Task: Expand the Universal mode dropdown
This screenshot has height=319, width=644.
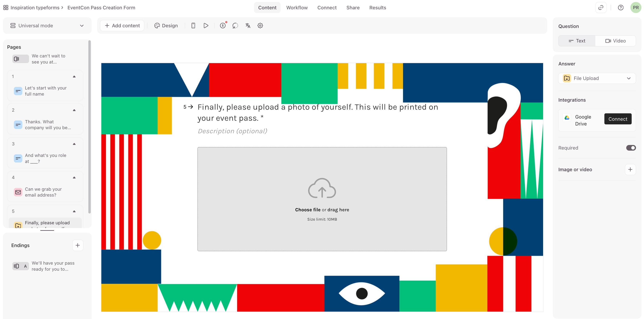Action: (47, 26)
